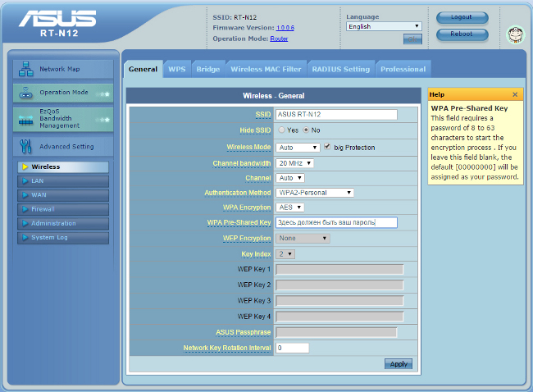
Task: Click the WPA Pre-Shared Key field
Action: click(336, 222)
